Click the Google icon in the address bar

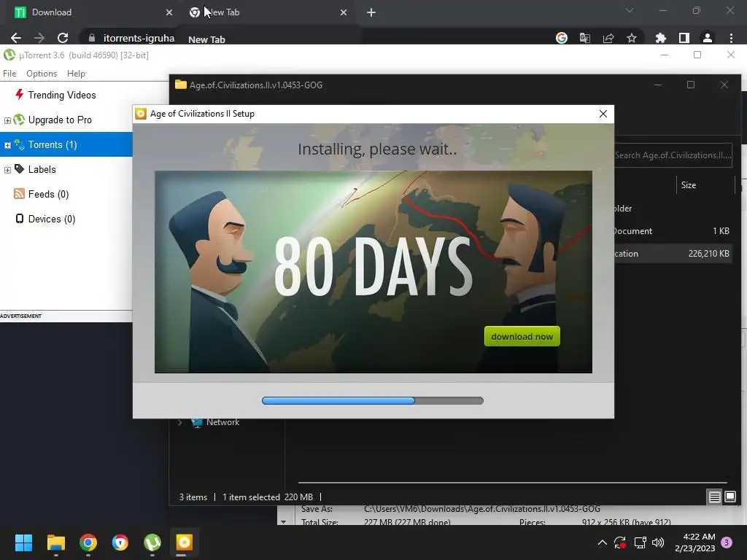[562, 38]
